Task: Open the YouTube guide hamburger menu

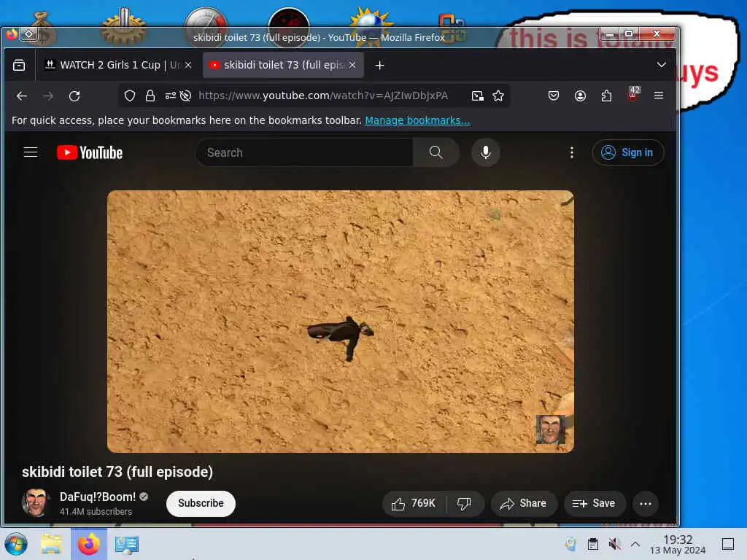Action: 31,152
